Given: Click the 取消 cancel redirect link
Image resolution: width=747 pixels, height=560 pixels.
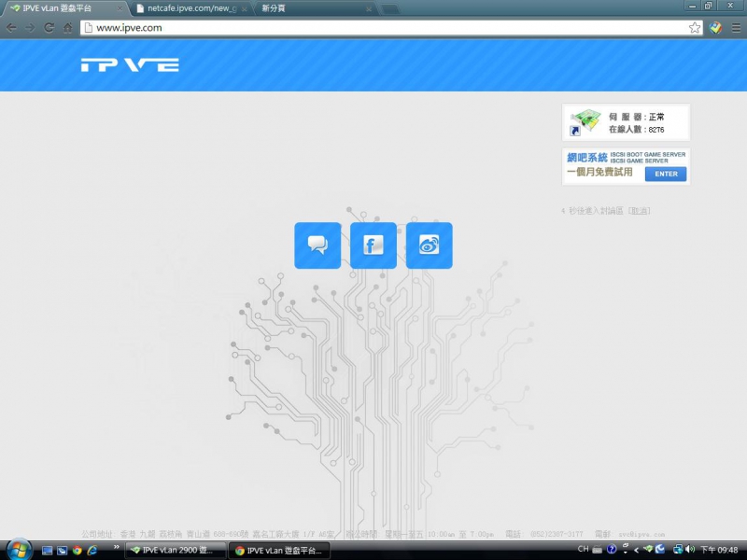Looking at the screenshot, I should [640, 211].
